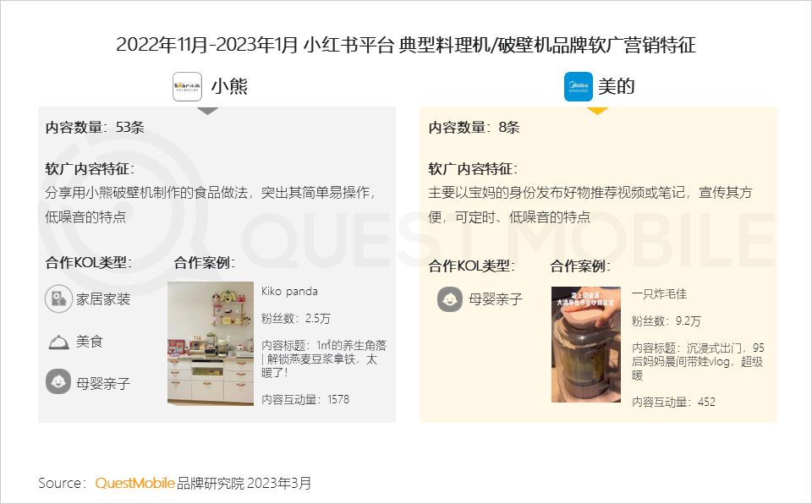Image resolution: width=812 pixels, height=504 pixels.
Task: Click the 内容数量：8条 label
Action: point(474,128)
